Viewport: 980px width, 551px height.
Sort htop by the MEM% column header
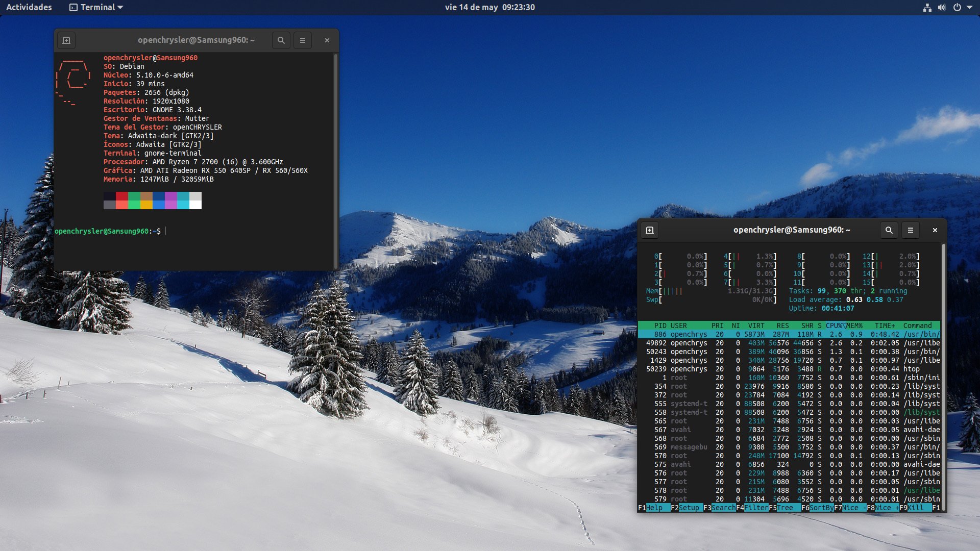point(854,325)
